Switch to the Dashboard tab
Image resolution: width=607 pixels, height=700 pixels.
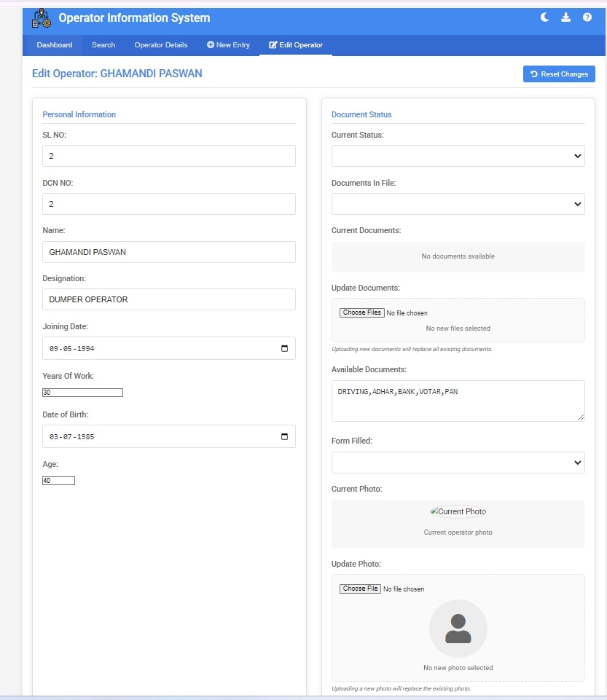[x=55, y=45]
